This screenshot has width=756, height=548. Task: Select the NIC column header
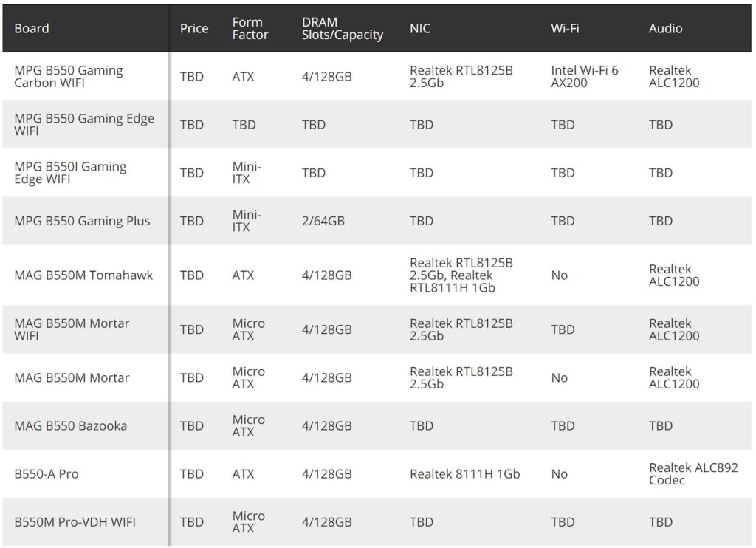420,29
